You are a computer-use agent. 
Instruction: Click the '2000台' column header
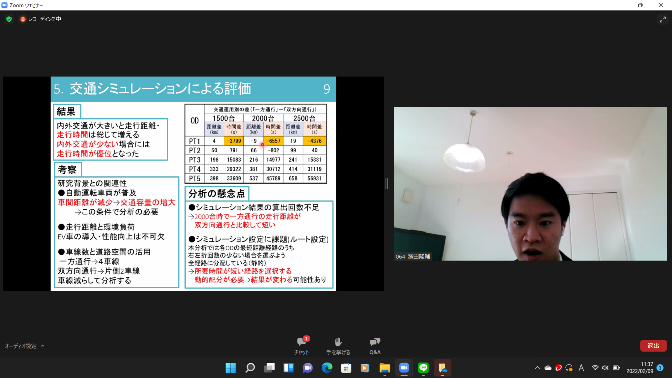click(263, 118)
